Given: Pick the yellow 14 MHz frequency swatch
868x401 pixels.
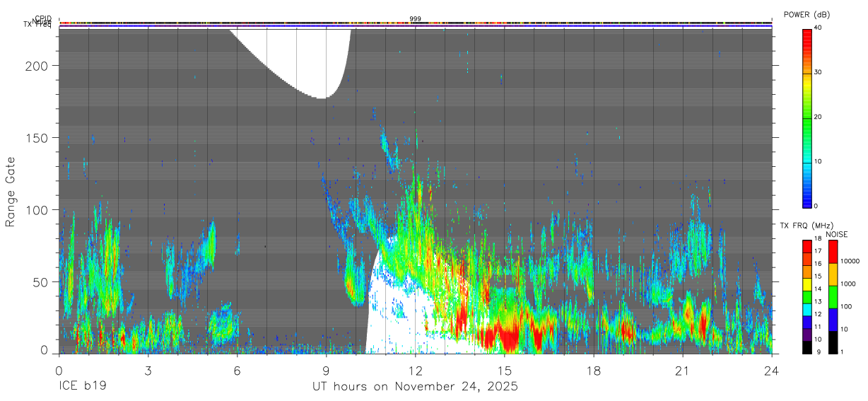Looking at the screenshot, I should (807, 284).
